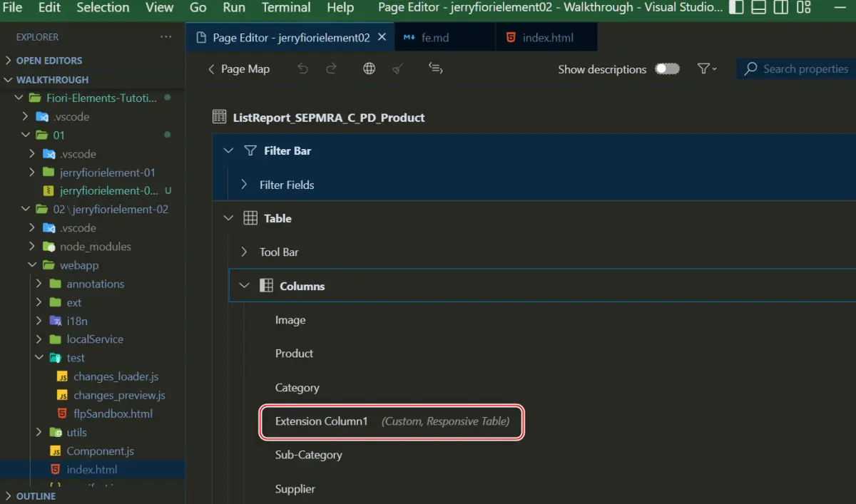Focus the Search properties field
The image size is (856, 504).
coord(798,69)
